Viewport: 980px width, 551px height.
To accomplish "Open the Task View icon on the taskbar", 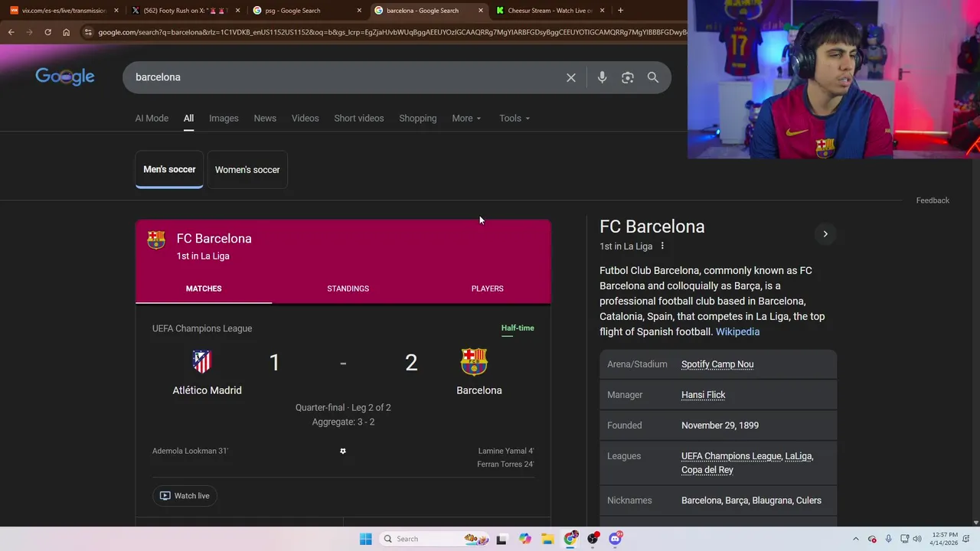I will [501, 539].
